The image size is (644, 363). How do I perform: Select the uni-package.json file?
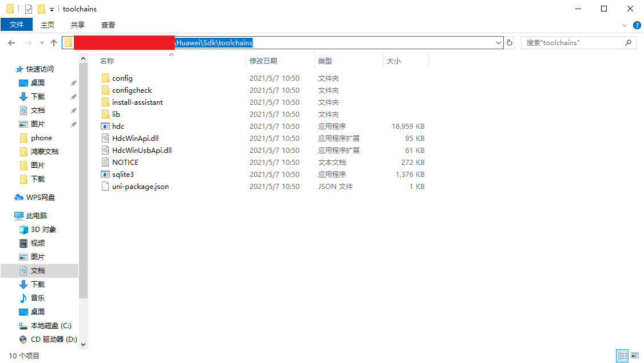pyautogui.click(x=140, y=186)
